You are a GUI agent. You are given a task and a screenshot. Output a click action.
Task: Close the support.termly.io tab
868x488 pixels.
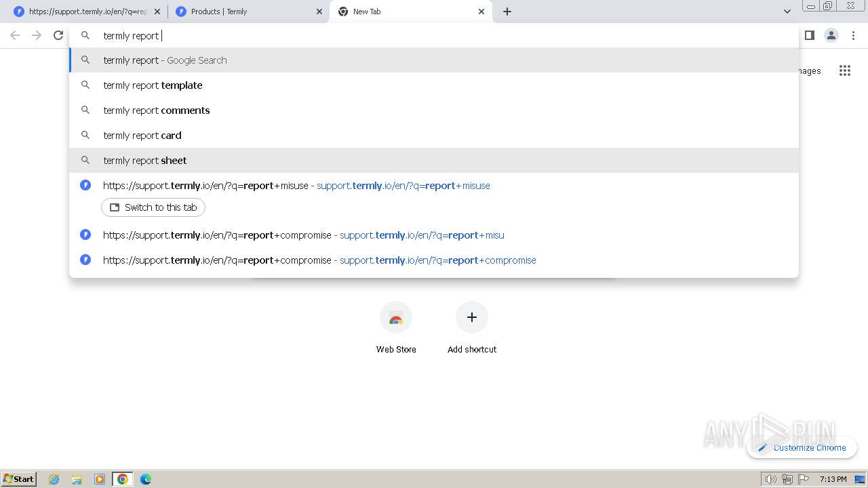[x=157, y=12]
